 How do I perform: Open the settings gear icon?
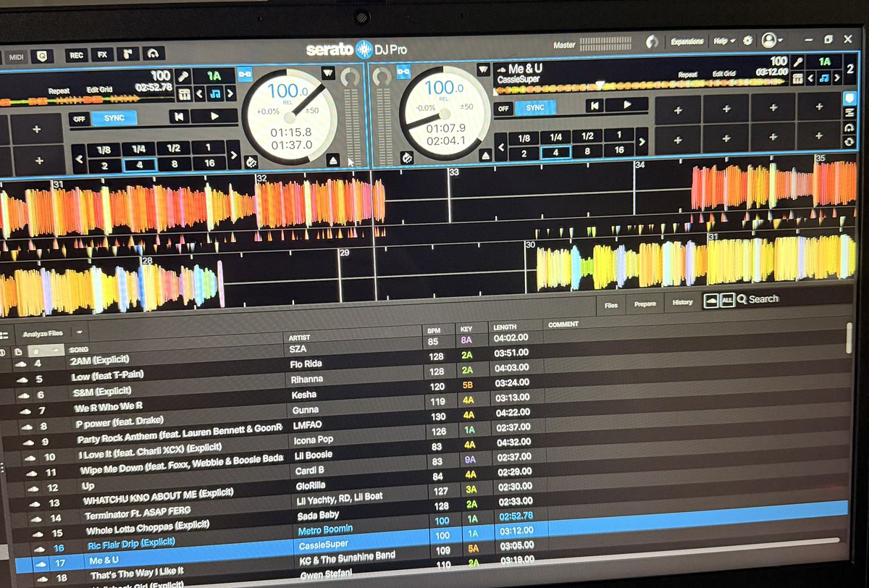[747, 41]
